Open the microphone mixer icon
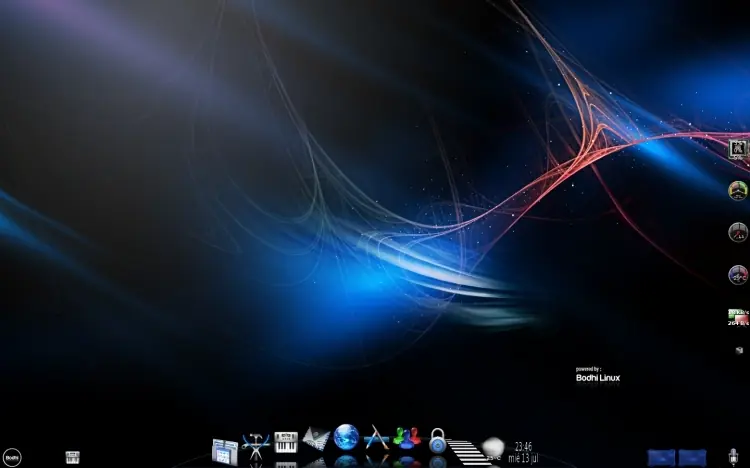Viewport: 750px width, 468px height. coord(733,456)
